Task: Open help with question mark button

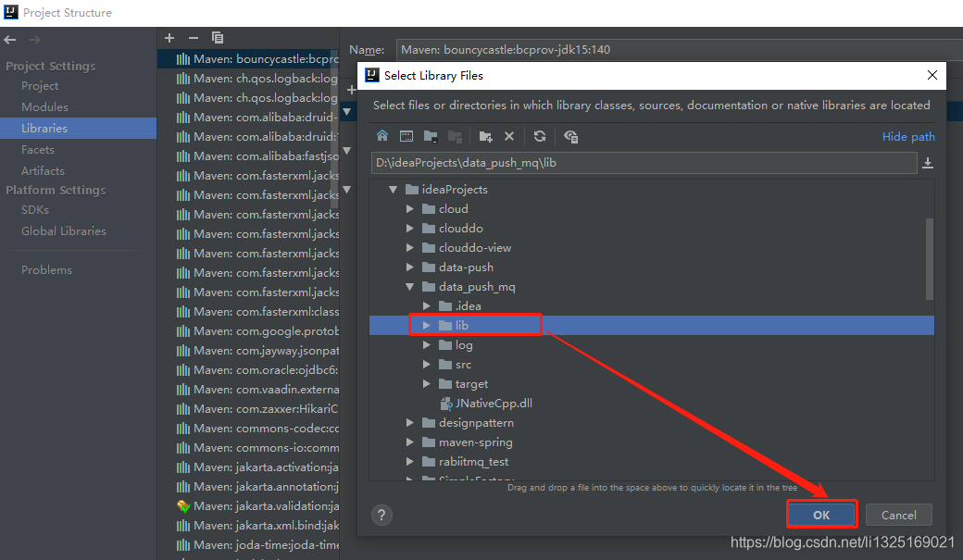Action: click(381, 516)
